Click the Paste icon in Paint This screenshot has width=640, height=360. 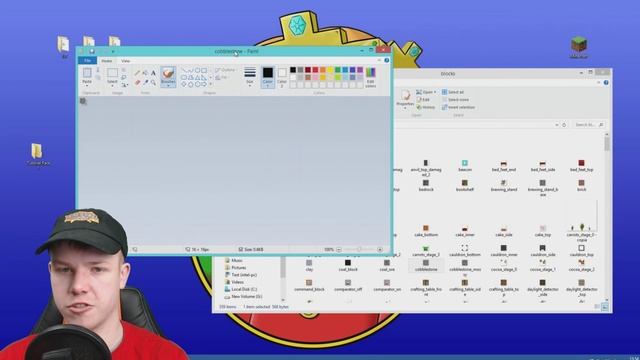coord(87,73)
